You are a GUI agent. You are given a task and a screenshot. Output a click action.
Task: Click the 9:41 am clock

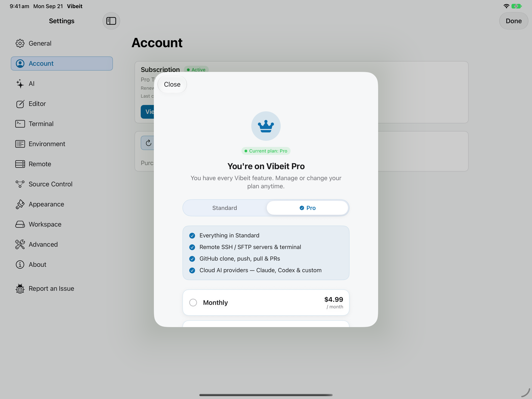(x=20, y=6)
